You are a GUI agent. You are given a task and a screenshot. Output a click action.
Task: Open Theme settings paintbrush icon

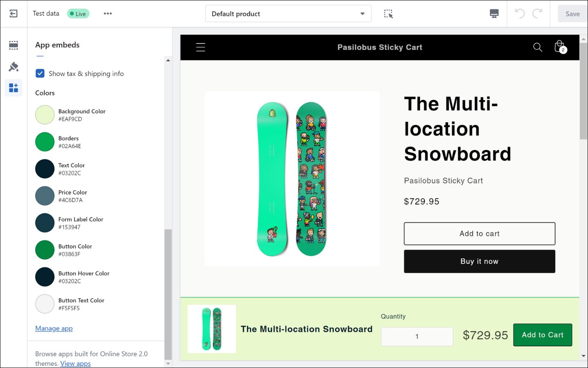pyautogui.click(x=13, y=66)
